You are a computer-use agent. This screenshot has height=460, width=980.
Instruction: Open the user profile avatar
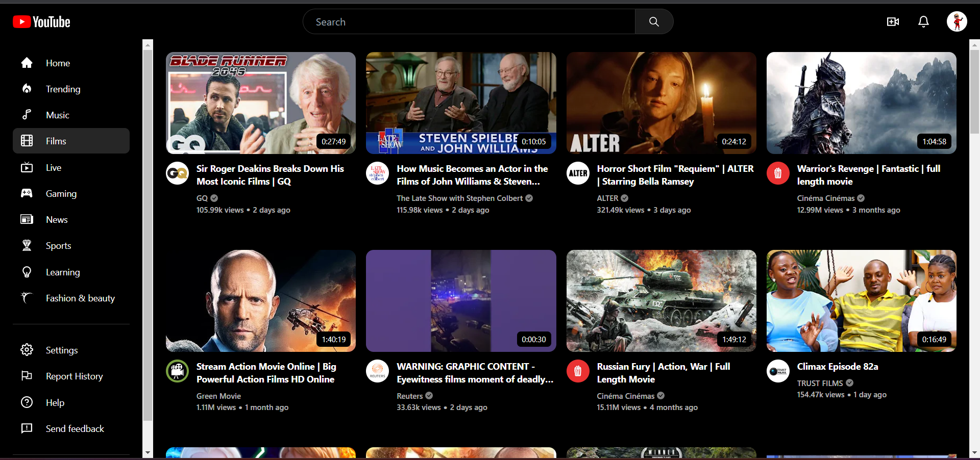[957, 21]
